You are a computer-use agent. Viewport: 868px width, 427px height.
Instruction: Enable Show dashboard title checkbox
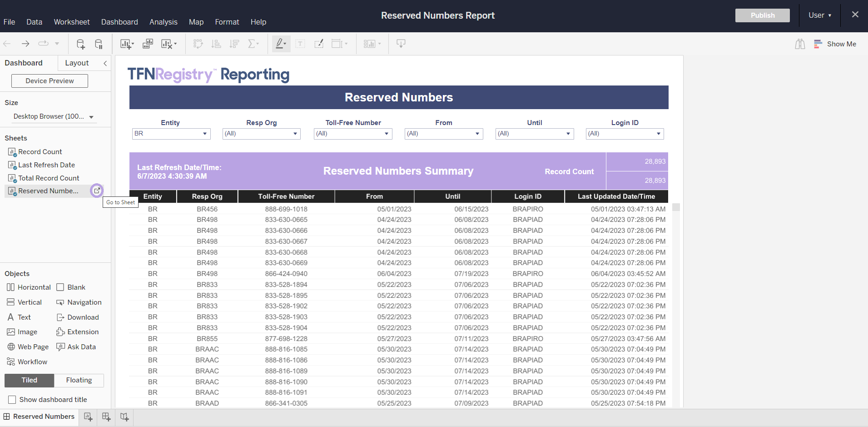point(12,400)
